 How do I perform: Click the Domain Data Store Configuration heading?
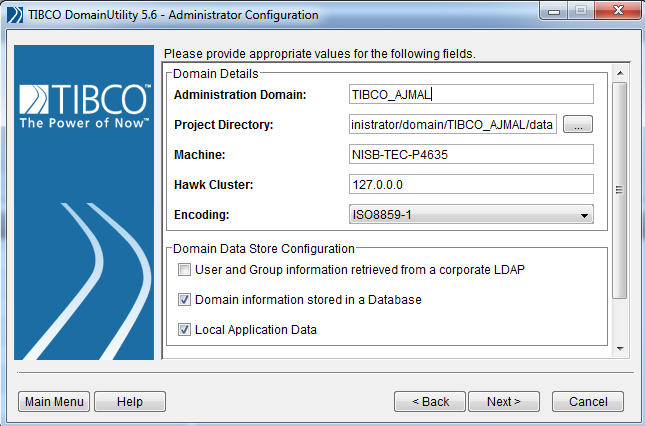pyautogui.click(x=264, y=249)
